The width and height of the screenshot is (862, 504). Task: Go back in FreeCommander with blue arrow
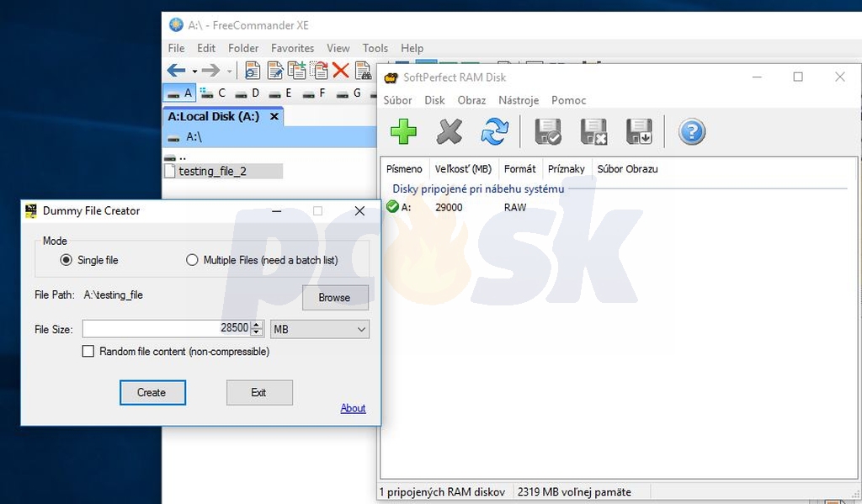[176, 71]
